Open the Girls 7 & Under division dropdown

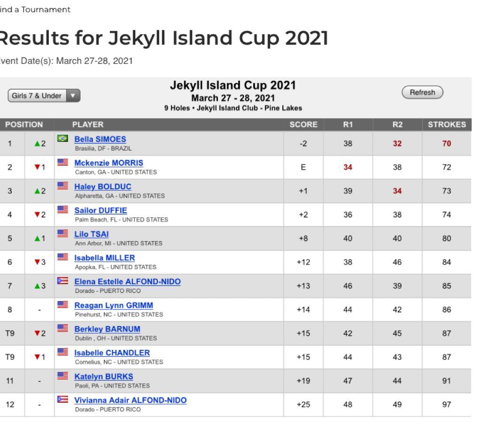click(44, 96)
